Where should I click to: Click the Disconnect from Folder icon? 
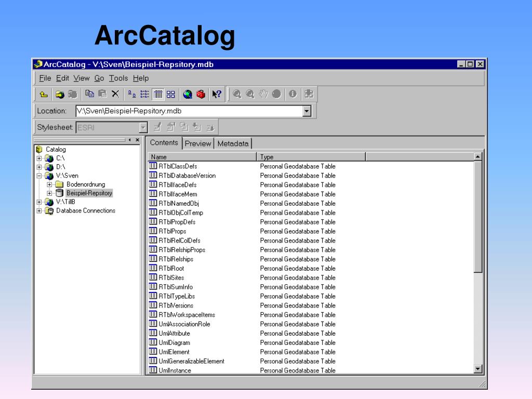pos(73,95)
